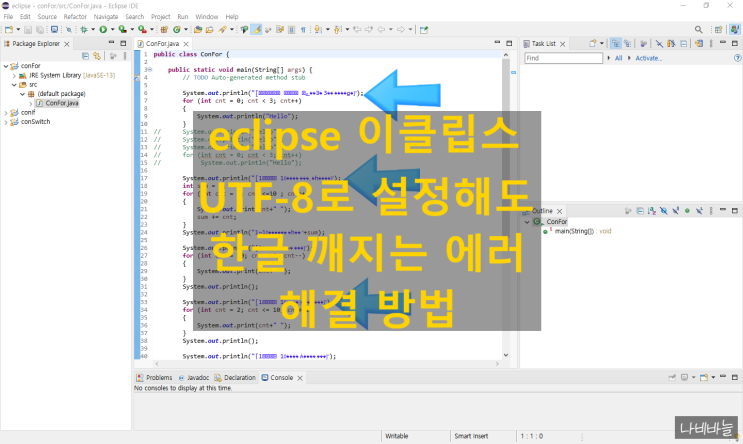Toggle Show Whitespace Characters pilcrow icon

pyautogui.click(x=303, y=29)
